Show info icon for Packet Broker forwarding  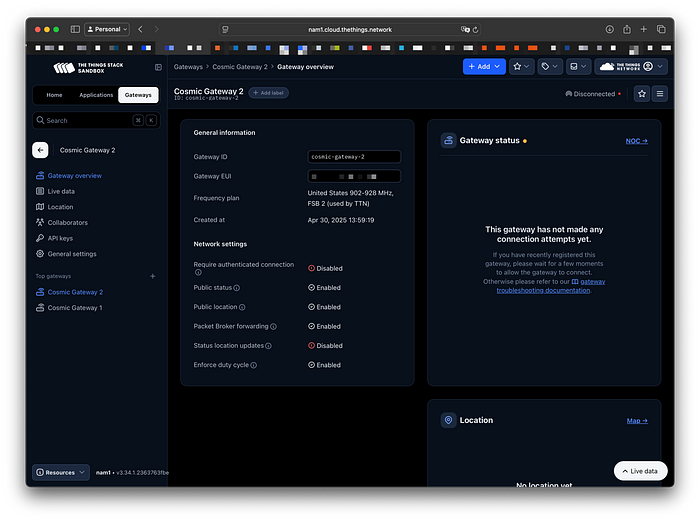[273, 327]
